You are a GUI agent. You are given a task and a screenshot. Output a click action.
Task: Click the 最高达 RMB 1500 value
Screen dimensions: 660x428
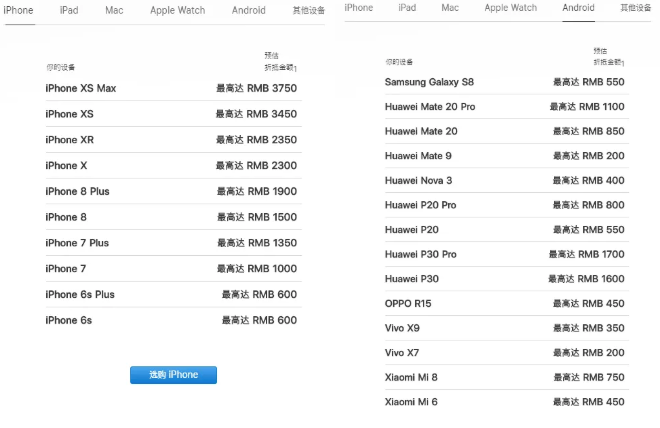point(257,217)
